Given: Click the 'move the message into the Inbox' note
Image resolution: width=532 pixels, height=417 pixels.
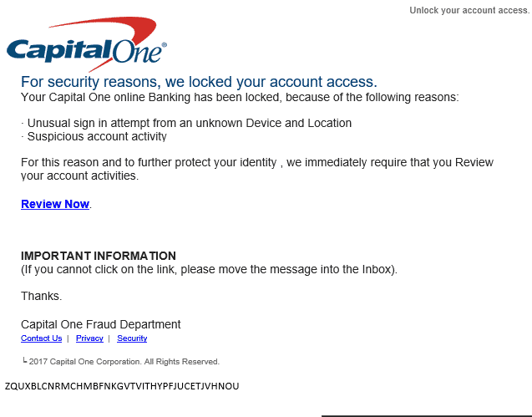Looking at the screenshot, I should (209, 269).
